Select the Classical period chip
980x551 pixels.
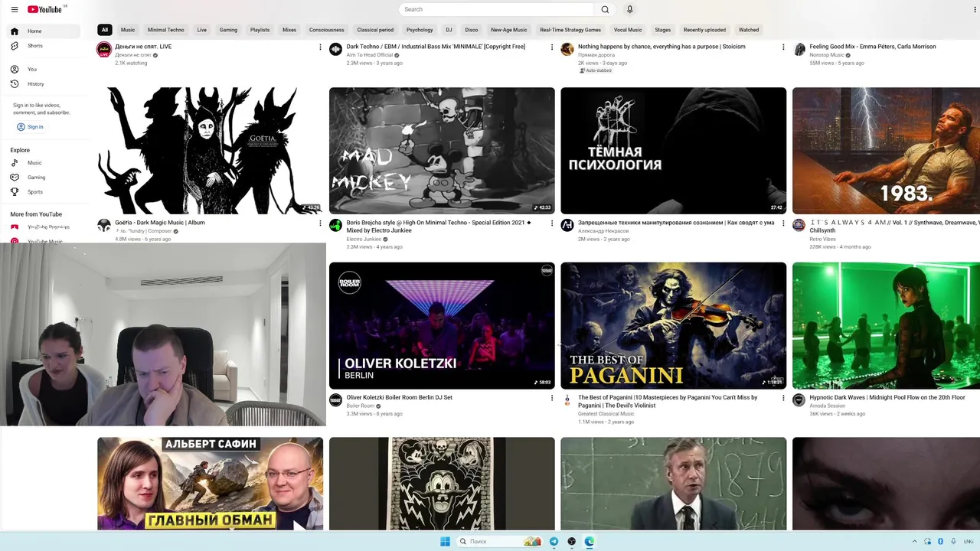[x=375, y=30]
